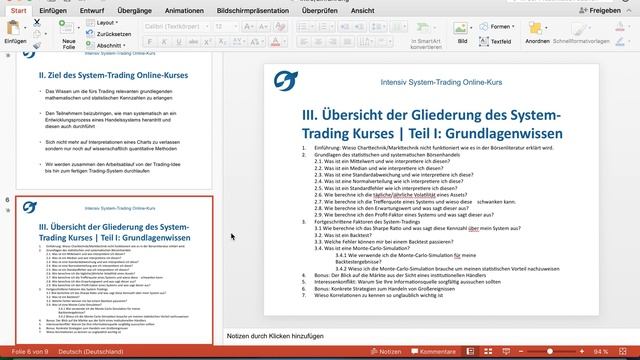Image resolution: width=640 pixels, height=360 pixels.
Task: Toggle strikethrough formatting
Action: click(193, 42)
